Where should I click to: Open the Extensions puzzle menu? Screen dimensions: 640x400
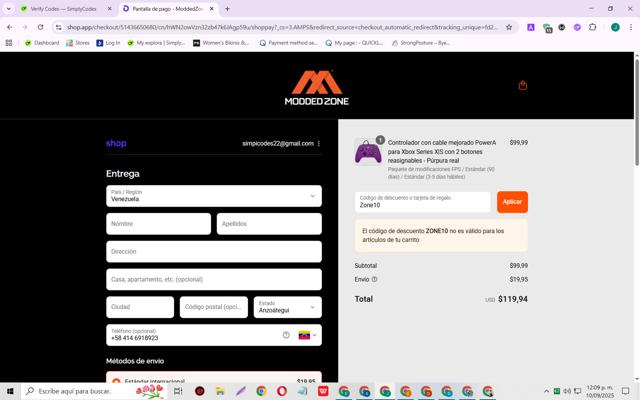(x=593, y=27)
